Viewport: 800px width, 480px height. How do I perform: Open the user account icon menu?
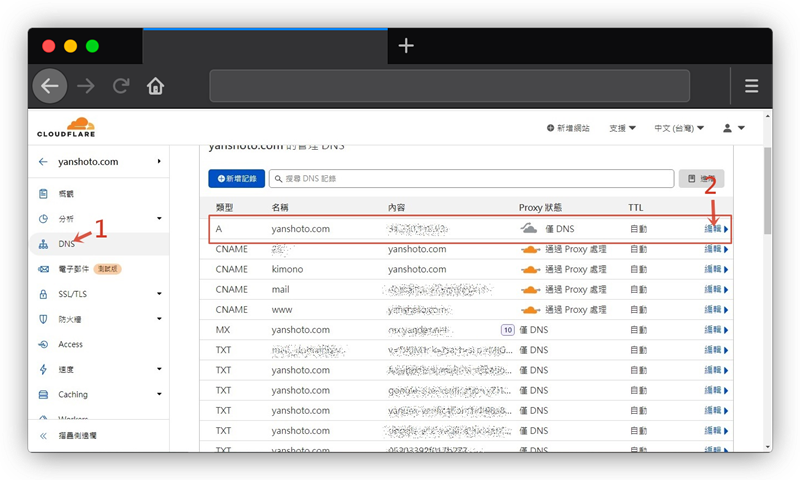(734, 128)
